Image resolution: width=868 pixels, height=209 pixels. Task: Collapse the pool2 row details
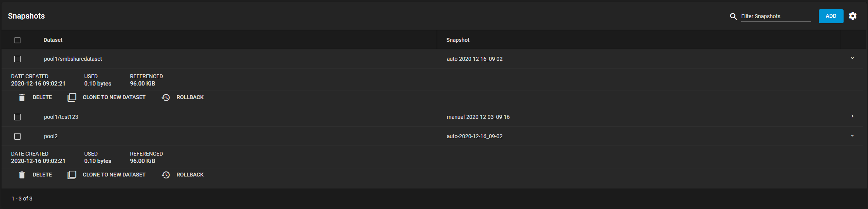tap(852, 136)
